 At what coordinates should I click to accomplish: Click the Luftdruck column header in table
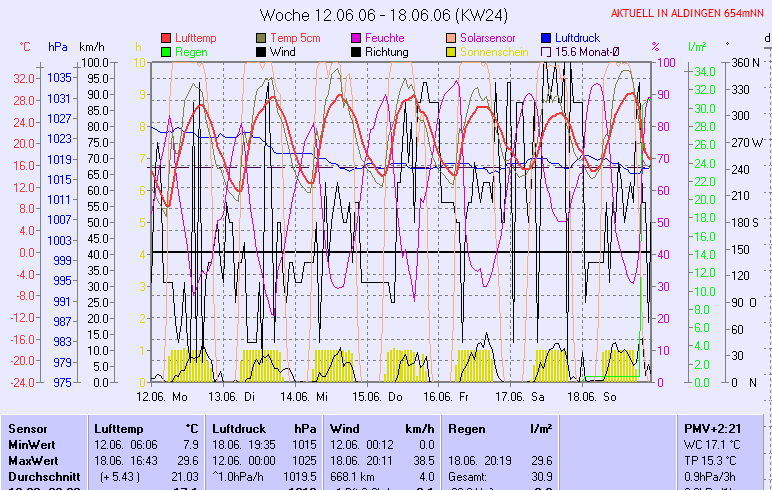pos(236,428)
